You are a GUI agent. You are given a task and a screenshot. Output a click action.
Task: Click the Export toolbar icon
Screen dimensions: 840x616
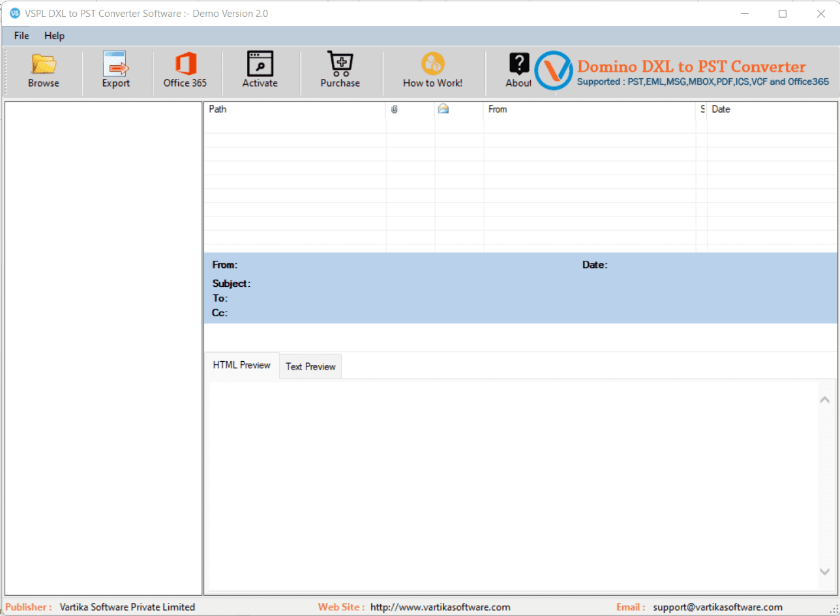click(116, 70)
